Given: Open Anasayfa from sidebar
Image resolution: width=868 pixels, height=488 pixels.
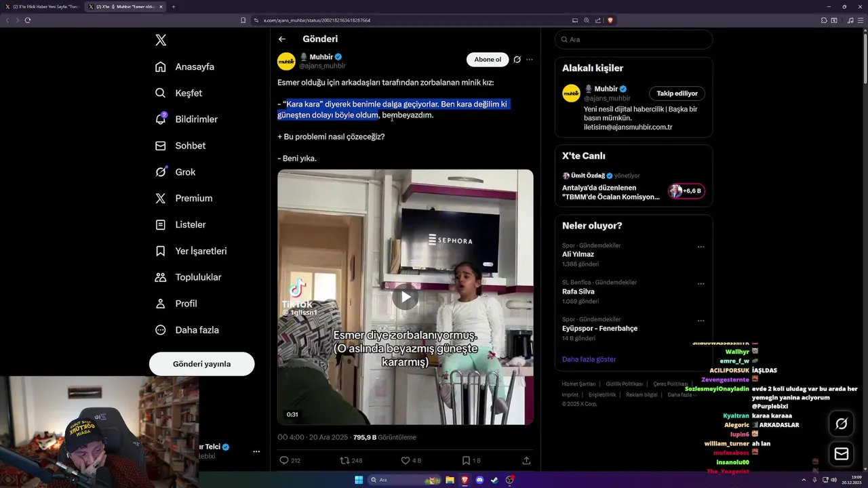Looking at the screenshot, I should coord(184,66).
